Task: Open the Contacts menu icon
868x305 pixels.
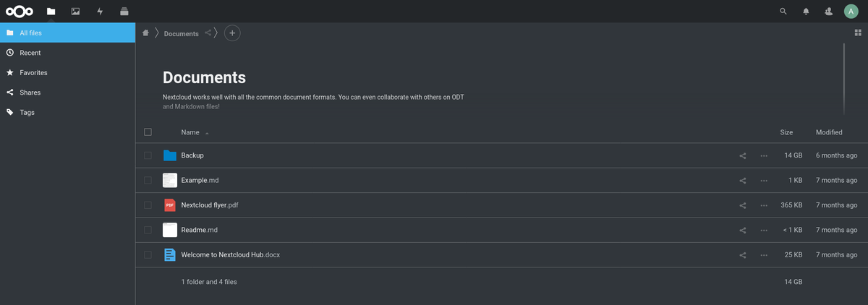Action: [x=828, y=11]
